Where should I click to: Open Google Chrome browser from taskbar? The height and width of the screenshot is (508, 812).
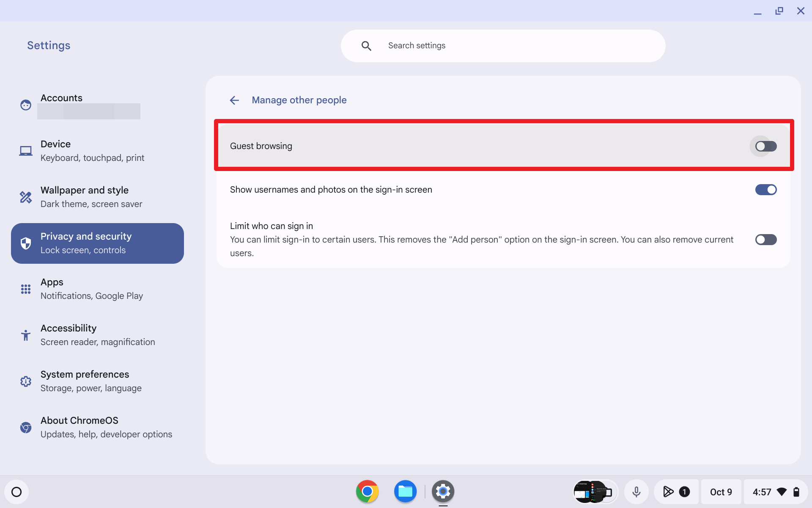coord(367,491)
